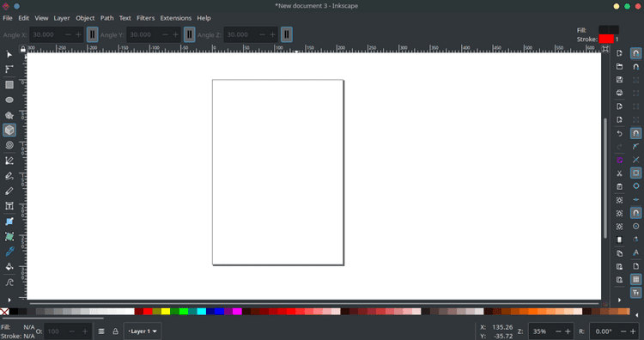Expand the commands bar overflow arrow

[x=619, y=301]
